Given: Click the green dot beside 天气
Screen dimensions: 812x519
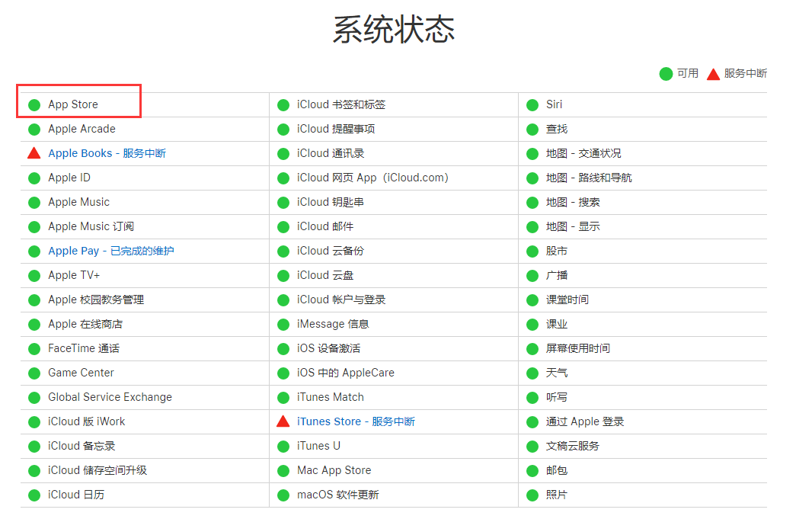Looking at the screenshot, I should (x=532, y=373).
